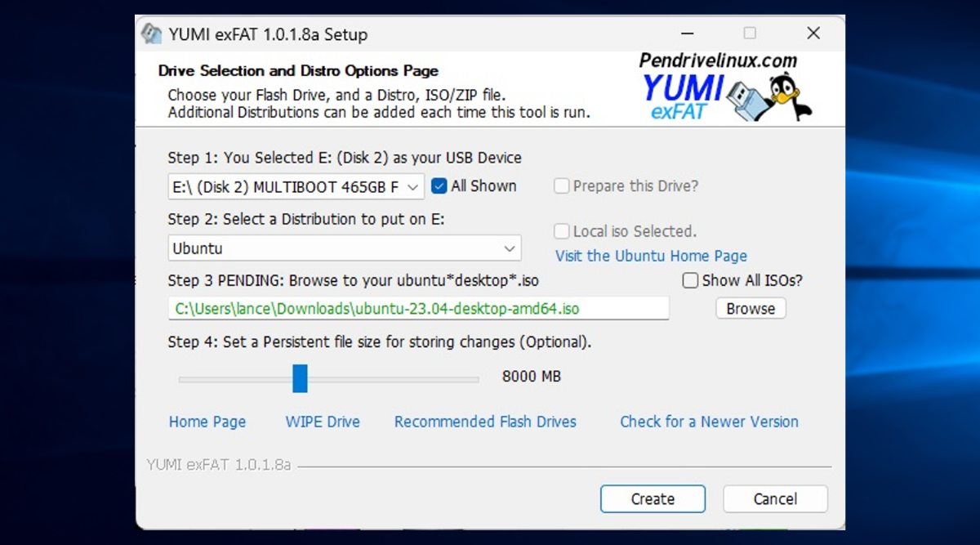This screenshot has width=980, height=545.
Task: Expand the Ubuntu distribution dropdown
Action: pos(345,248)
